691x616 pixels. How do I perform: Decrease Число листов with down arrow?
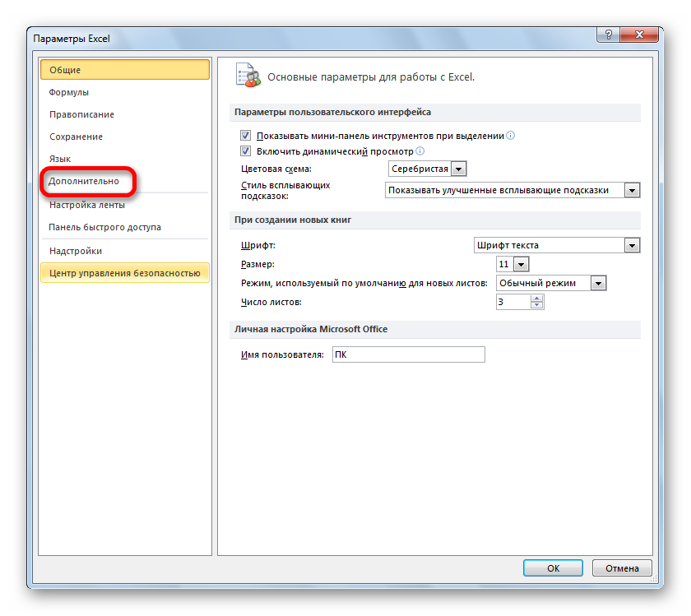tap(536, 305)
